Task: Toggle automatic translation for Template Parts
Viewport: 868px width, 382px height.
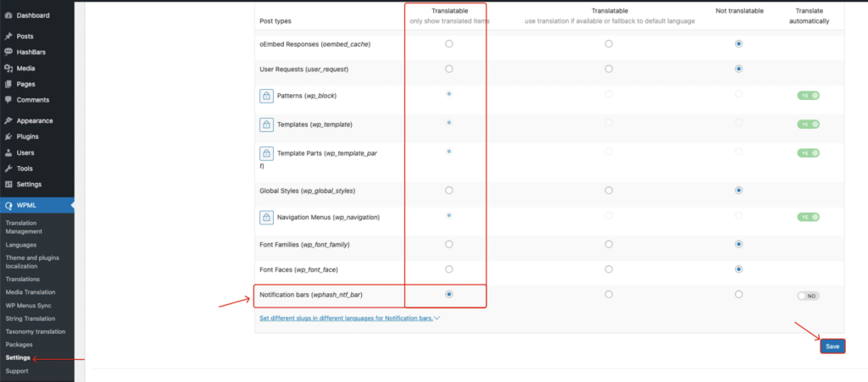Action: coord(808,152)
